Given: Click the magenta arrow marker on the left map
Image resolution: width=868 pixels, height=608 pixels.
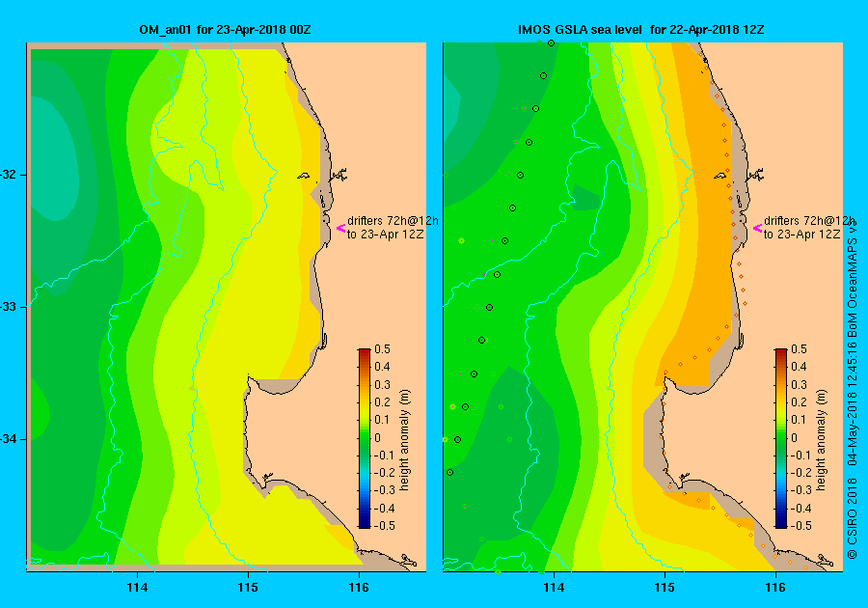Looking at the screenshot, I should [341, 228].
